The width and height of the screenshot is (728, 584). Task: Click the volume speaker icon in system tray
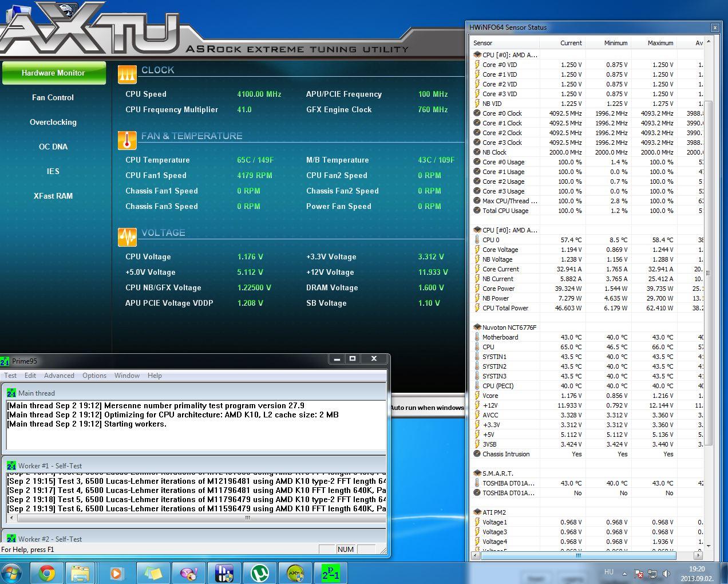point(666,573)
